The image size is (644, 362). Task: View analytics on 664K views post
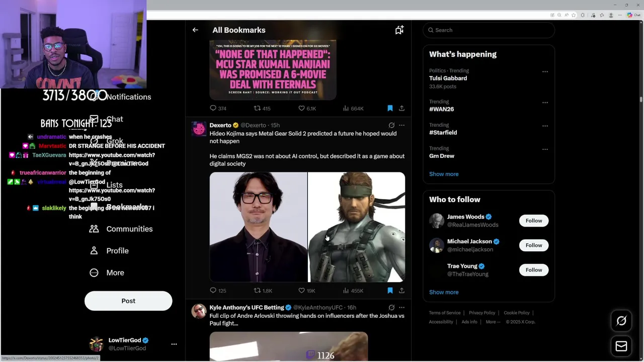click(x=346, y=108)
